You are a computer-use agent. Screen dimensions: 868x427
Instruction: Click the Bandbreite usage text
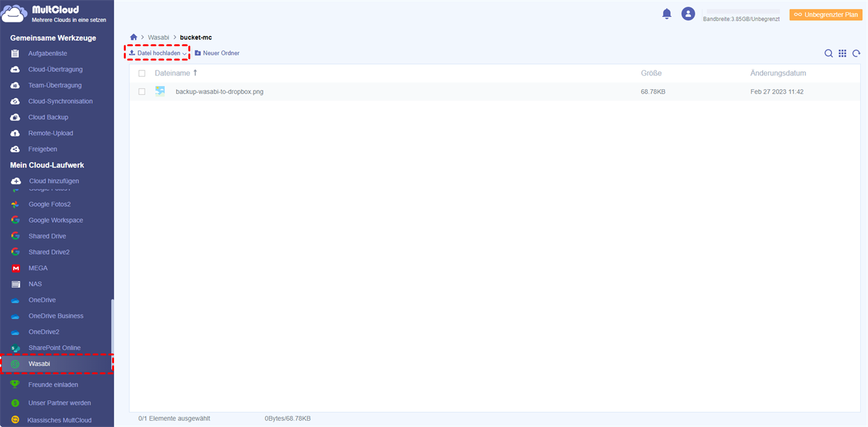pyautogui.click(x=741, y=19)
